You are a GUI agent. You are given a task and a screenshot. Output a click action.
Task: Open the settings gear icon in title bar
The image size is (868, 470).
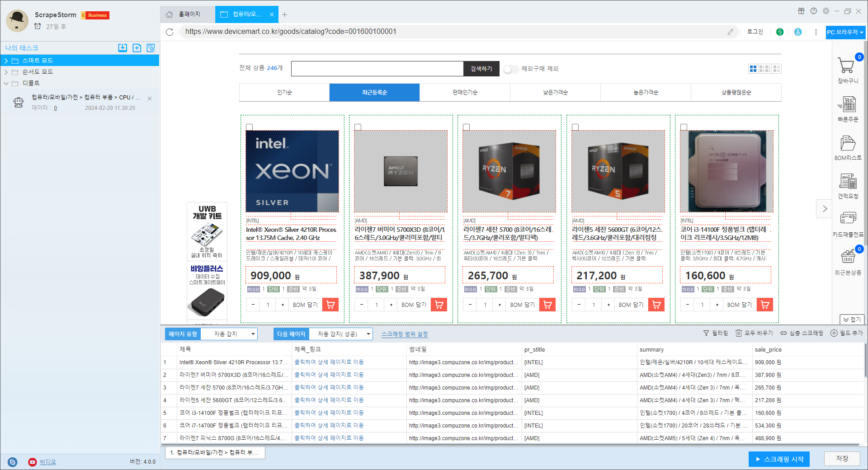pos(826,11)
